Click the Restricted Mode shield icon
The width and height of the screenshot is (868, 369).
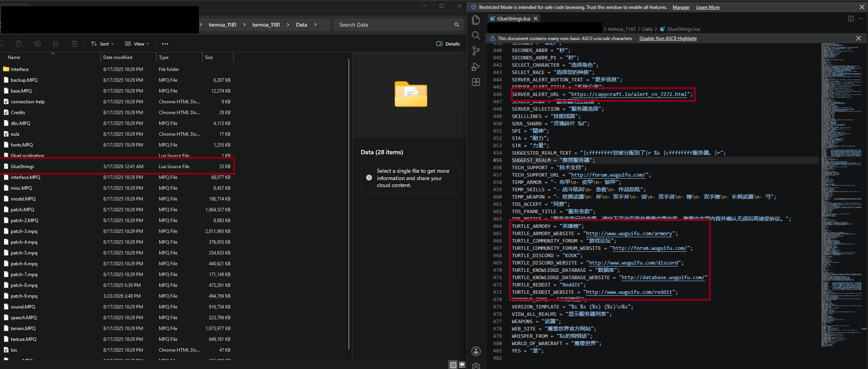pyautogui.click(x=474, y=7)
